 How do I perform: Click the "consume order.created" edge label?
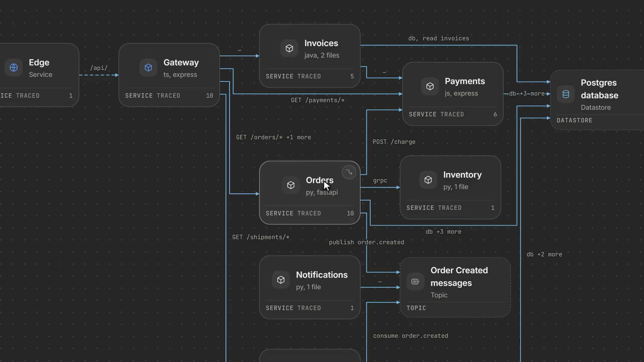click(411, 336)
